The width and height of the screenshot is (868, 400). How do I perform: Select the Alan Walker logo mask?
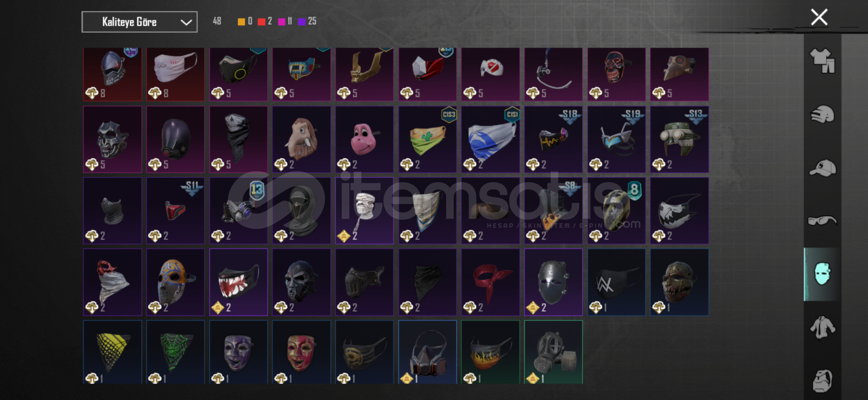coord(616,282)
